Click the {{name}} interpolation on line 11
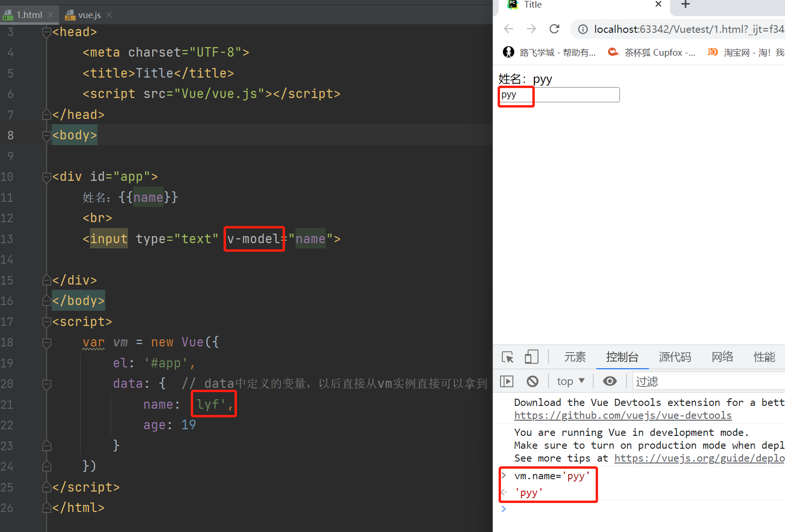The height and width of the screenshot is (532, 785). coord(148,197)
